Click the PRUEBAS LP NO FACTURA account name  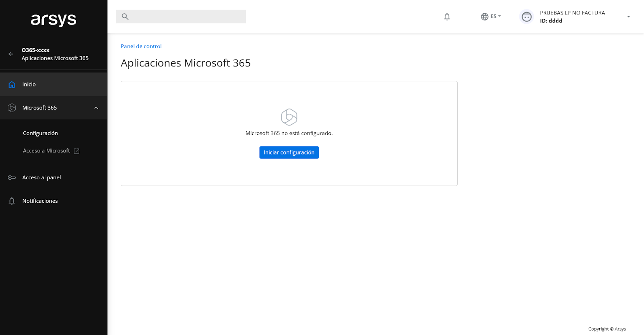click(572, 13)
